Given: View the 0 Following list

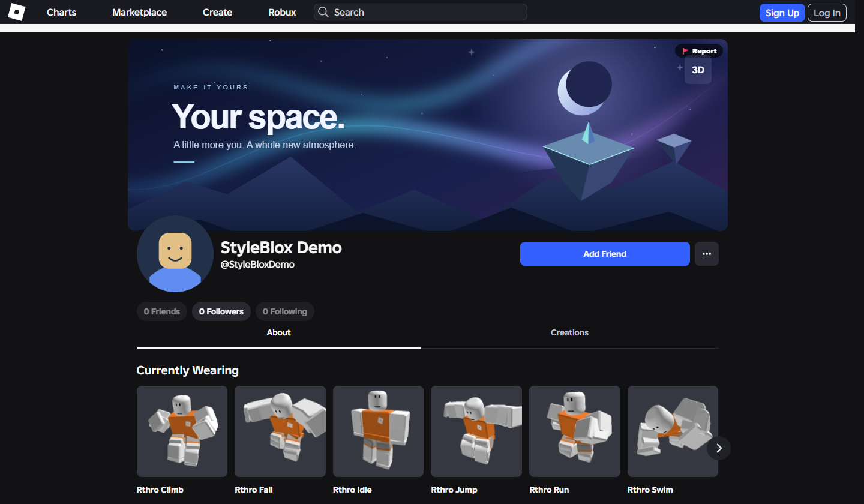Looking at the screenshot, I should point(285,311).
